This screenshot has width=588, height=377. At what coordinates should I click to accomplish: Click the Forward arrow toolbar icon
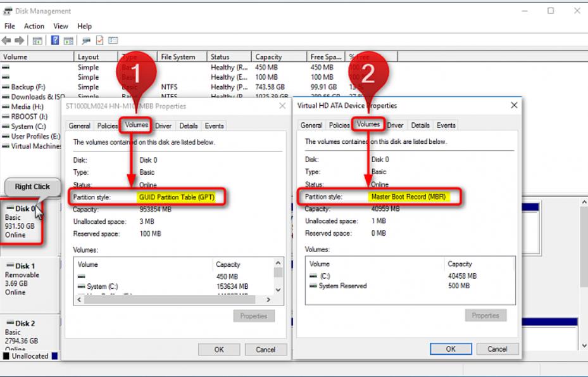(20, 41)
